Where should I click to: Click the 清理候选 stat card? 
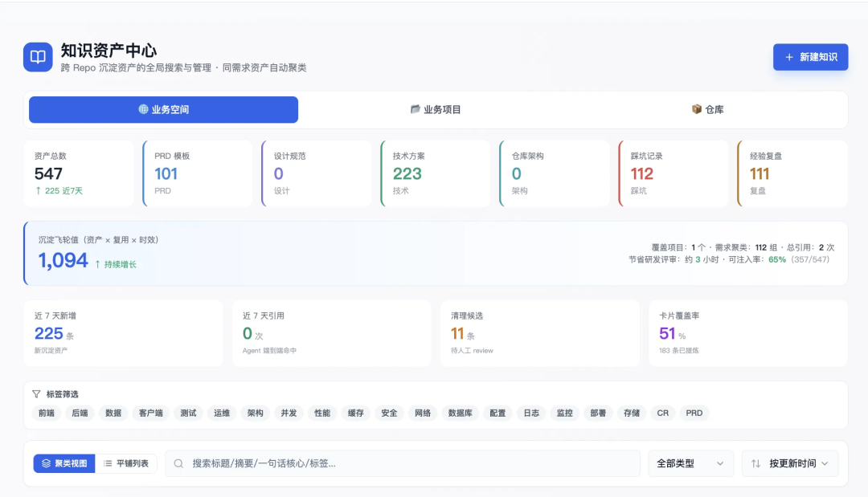pos(540,333)
